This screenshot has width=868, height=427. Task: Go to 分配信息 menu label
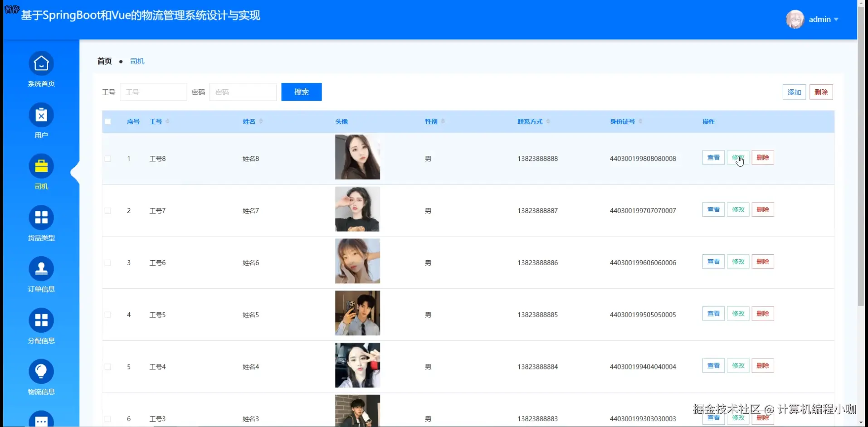[x=41, y=341]
